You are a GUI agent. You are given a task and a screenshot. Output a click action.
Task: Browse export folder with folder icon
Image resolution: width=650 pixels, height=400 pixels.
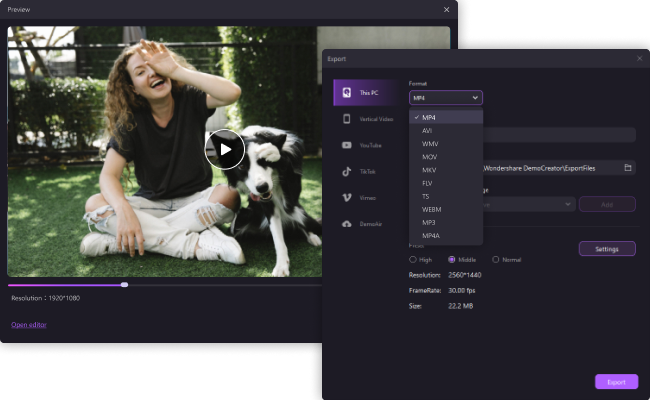click(628, 168)
